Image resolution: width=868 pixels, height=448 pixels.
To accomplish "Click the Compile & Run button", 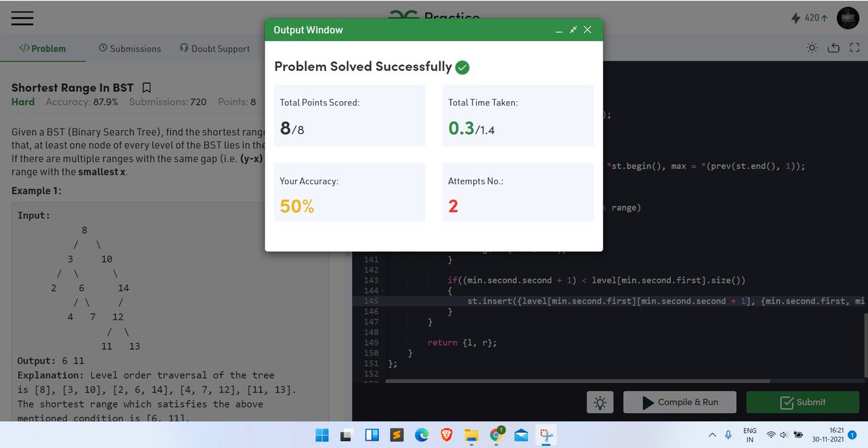I will [x=679, y=402].
